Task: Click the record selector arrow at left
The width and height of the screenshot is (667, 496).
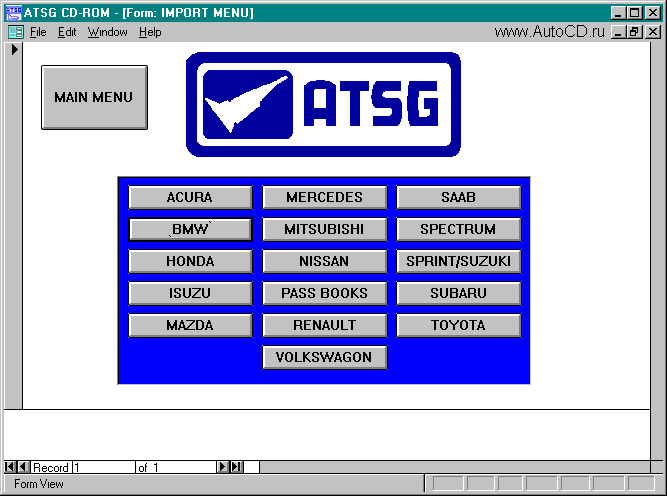Action: [14, 50]
